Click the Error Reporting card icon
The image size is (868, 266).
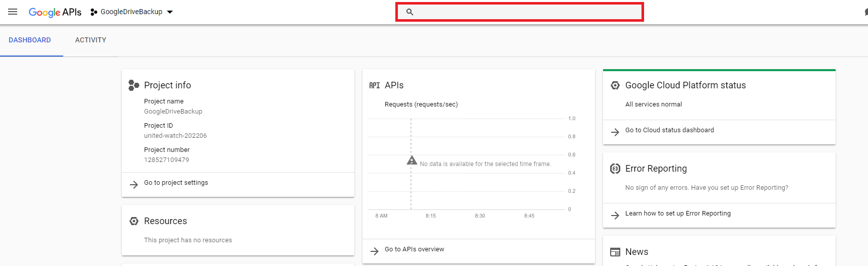pos(615,169)
